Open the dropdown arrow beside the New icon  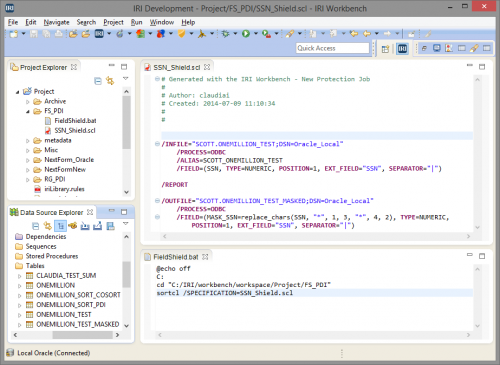tap(23, 34)
